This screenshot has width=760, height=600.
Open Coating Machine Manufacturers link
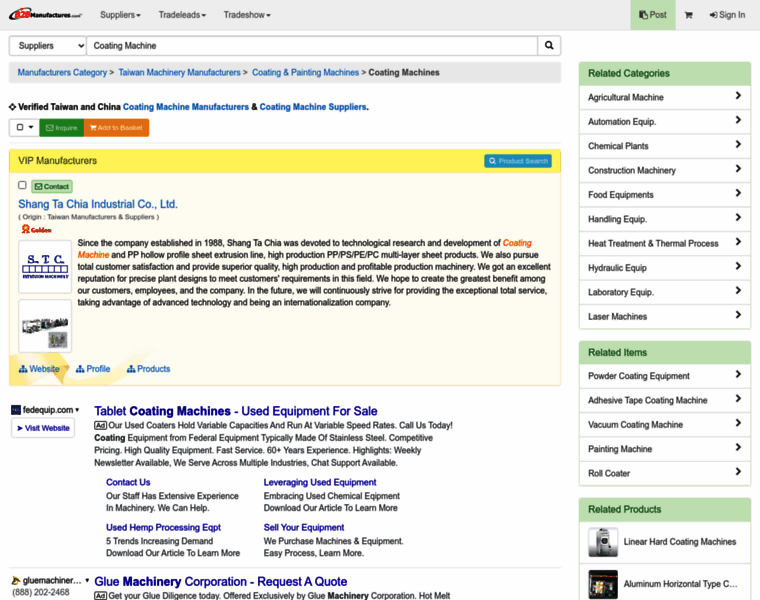point(186,107)
